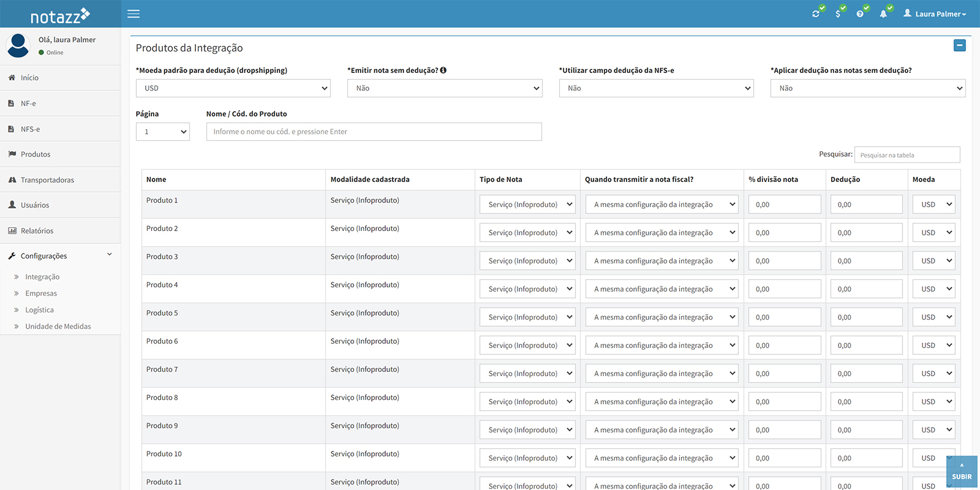Open Unidade de Medidas submenu link
980x490 pixels.
pos(58,326)
